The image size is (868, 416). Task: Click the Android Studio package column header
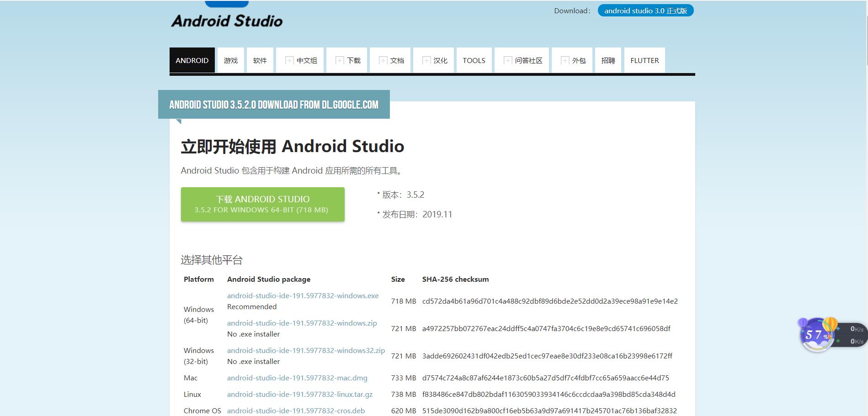(x=269, y=279)
